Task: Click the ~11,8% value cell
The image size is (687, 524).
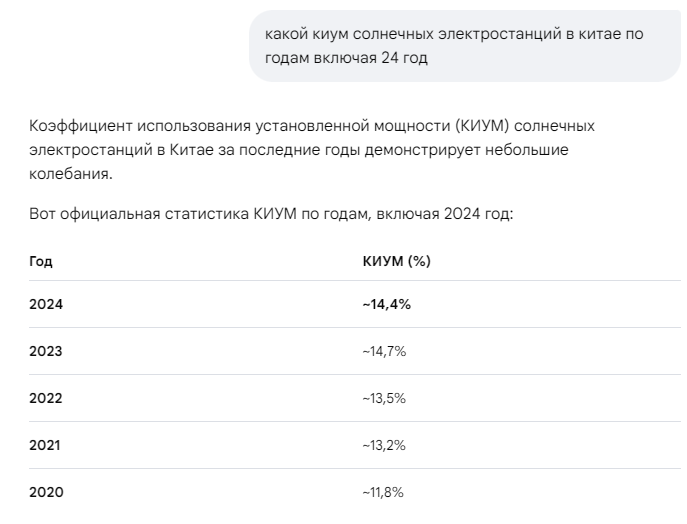Action: pos(384,492)
